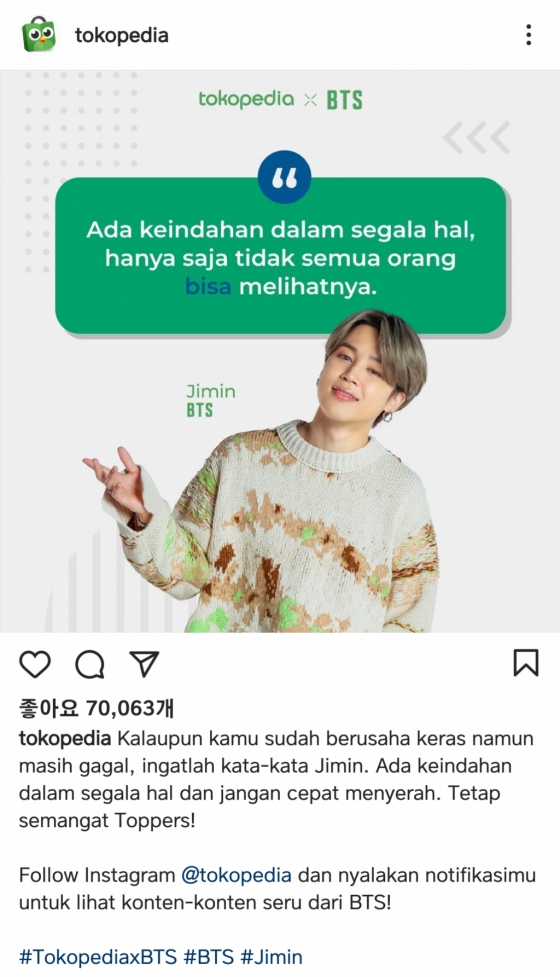The height and width of the screenshot is (977, 560).
Task: Tap the blue quotation mark badge
Action: tap(284, 178)
